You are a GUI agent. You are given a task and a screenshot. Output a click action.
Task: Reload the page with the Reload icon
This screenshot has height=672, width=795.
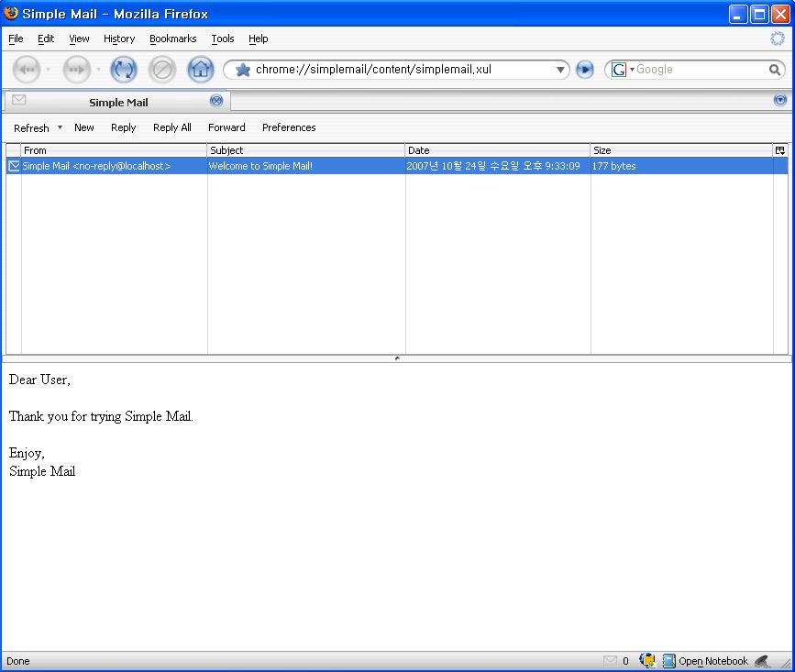click(124, 70)
